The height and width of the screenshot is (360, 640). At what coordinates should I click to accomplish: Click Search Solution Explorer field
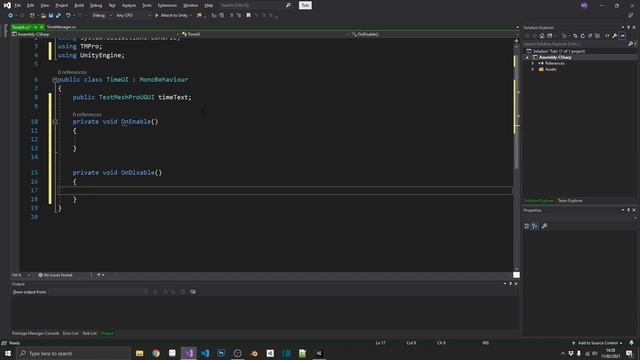tap(576, 44)
